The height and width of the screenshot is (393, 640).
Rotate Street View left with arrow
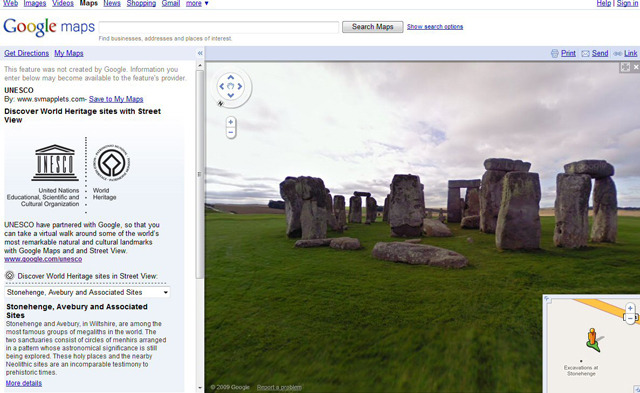[x=222, y=86]
